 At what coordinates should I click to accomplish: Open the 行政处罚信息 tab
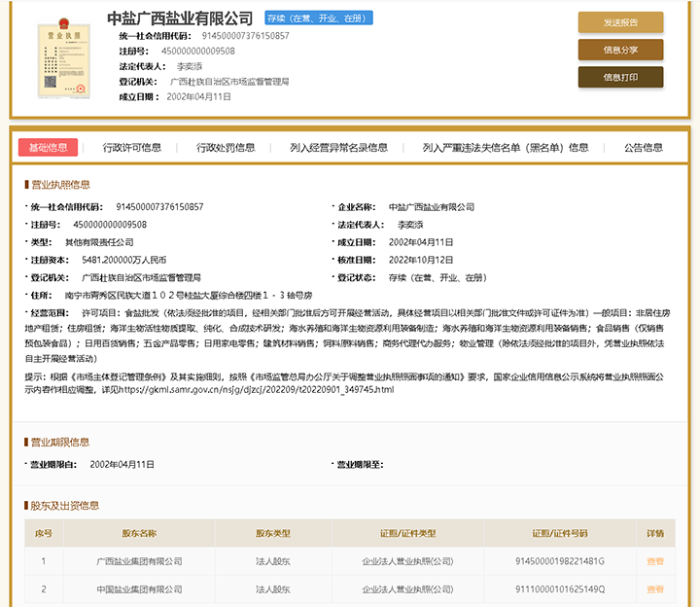[x=226, y=148]
